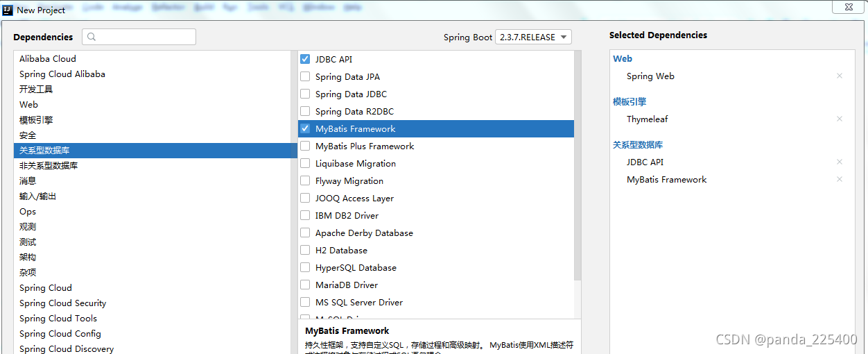868x354 pixels.
Task: Select the 输入/输出 category
Action: [x=155, y=196]
